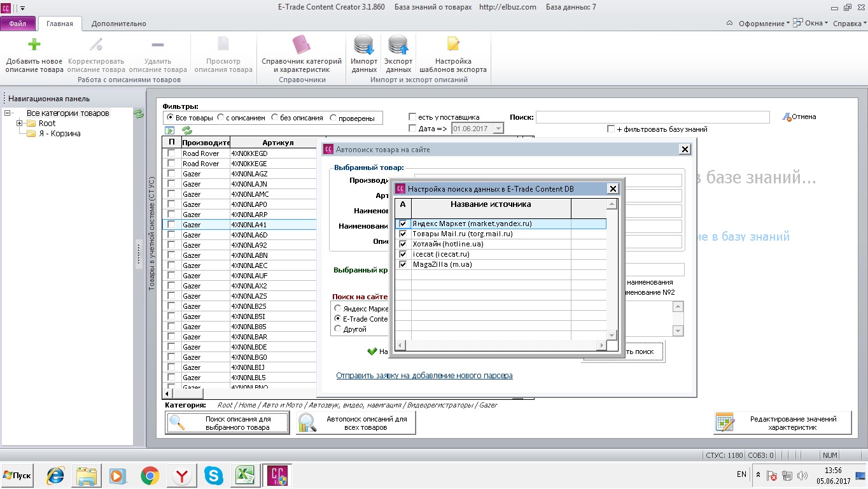Viewport: 868px width, 489px height.
Task: Click the Import data database icon
Action: (x=364, y=45)
